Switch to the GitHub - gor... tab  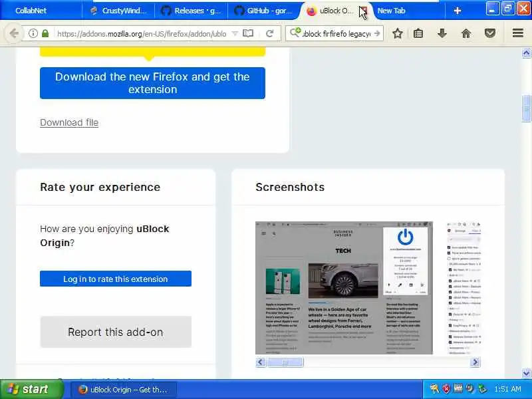pyautogui.click(x=264, y=11)
